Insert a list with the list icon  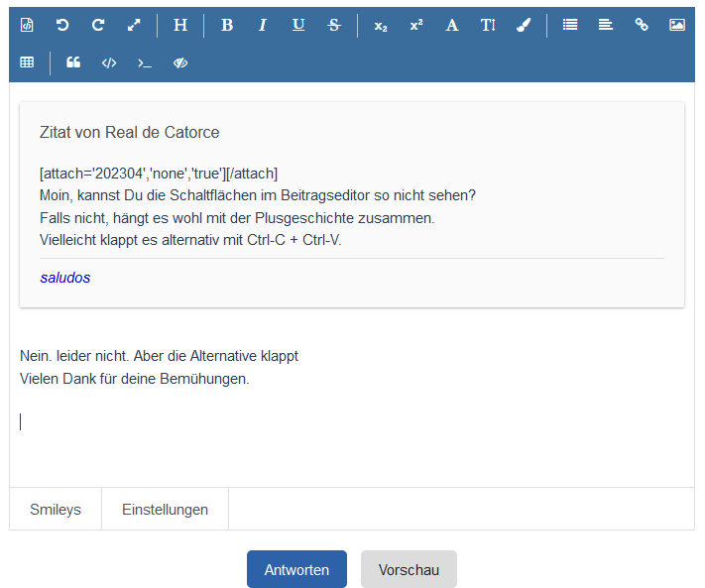570,25
